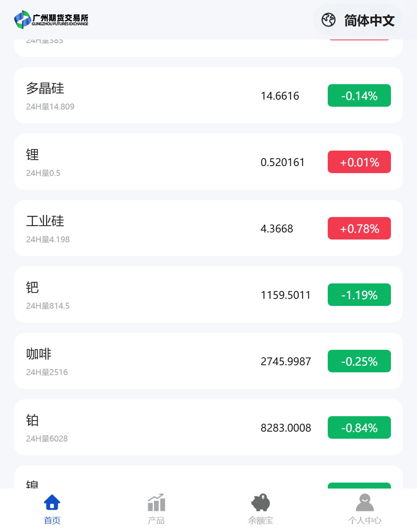Select the 工业硅 listing

208,228
